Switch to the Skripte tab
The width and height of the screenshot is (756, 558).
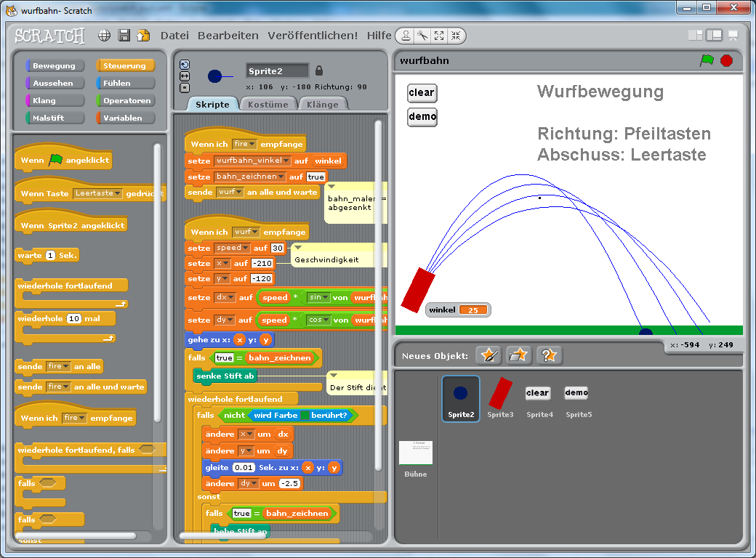click(212, 104)
